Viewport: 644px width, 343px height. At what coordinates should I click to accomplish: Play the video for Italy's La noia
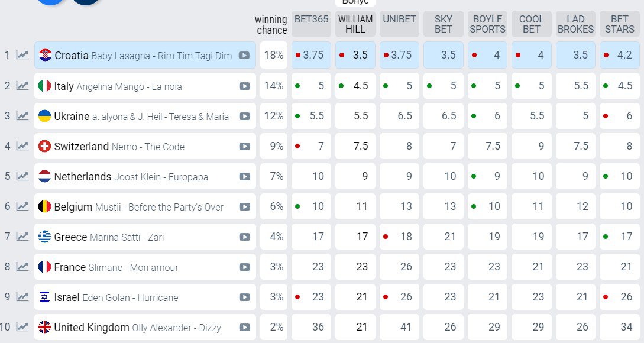click(x=244, y=86)
